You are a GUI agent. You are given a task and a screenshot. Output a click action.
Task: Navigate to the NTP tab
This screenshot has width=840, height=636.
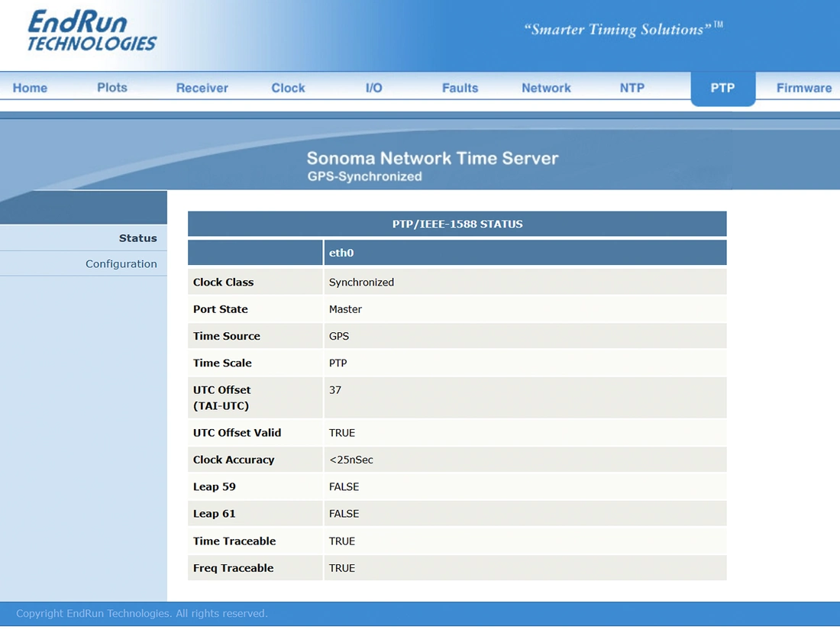(632, 88)
